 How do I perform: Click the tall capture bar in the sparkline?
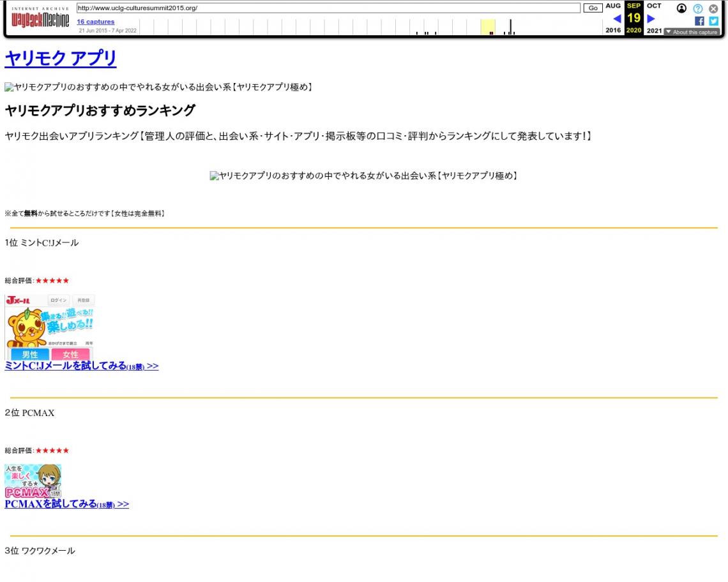(x=510, y=27)
